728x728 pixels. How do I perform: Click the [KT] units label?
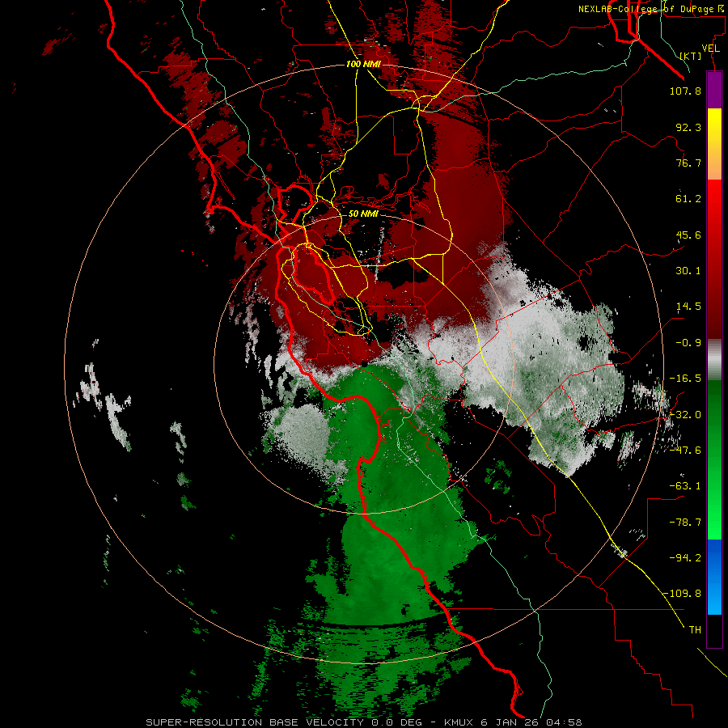coord(691,56)
